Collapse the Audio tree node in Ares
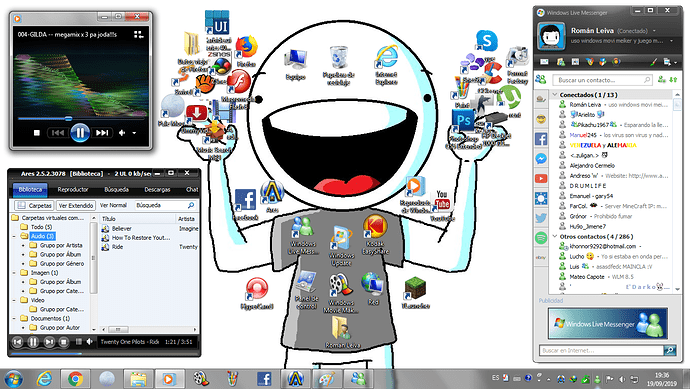The width and height of the screenshot is (690, 389). point(14,236)
